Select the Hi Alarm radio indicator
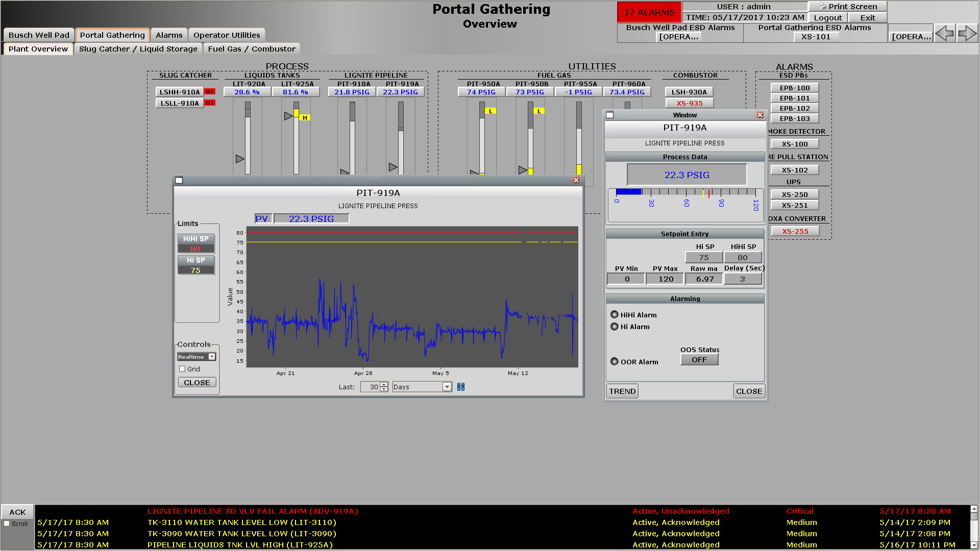This screenshot has width=980, height=551. click(x=614, y=327)
